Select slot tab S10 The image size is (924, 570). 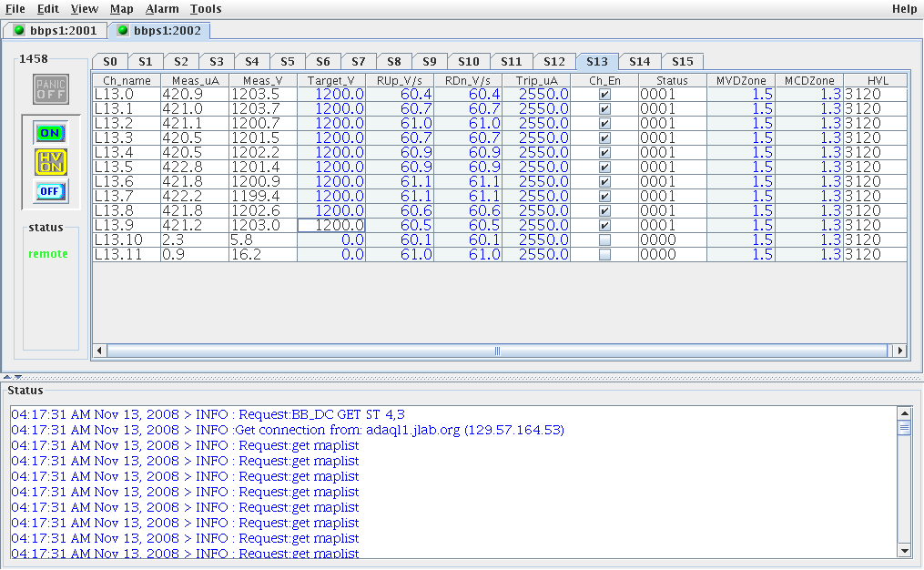point(469,61)
